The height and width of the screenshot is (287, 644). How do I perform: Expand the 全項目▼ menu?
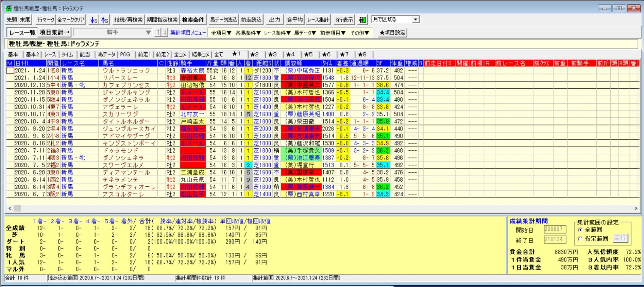pos(221,33)
